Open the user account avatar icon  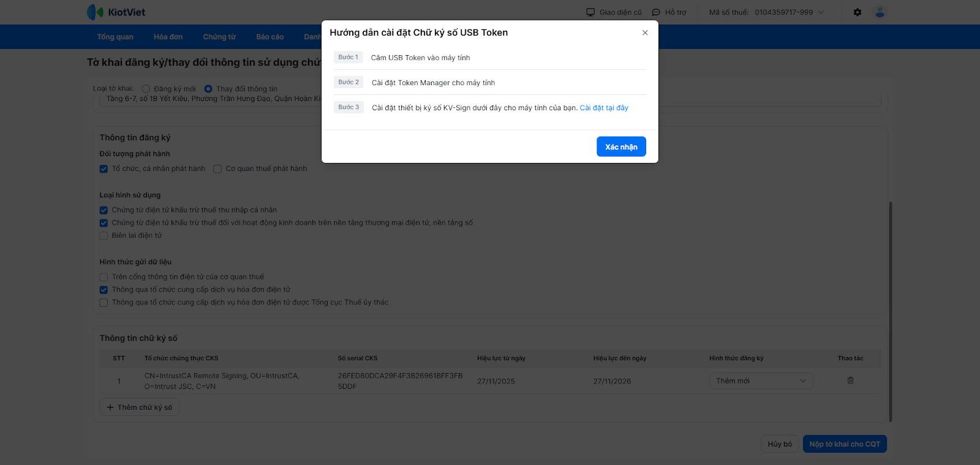pyautogui.click(x=880, y=12)
